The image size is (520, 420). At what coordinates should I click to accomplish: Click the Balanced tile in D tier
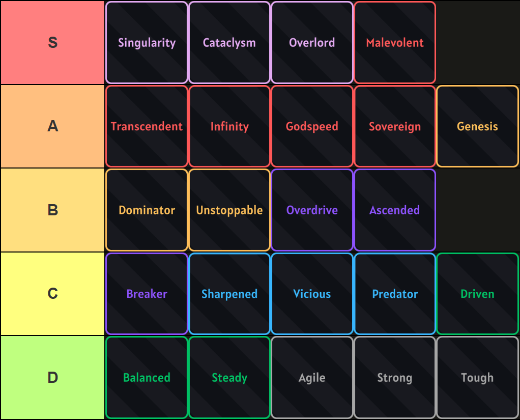pyautogui.click(x=147, y=378)
